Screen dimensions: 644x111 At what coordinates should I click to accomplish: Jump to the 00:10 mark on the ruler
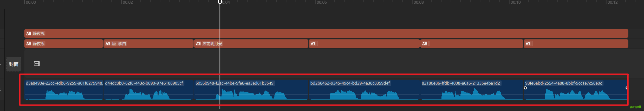[x=509, y=2]
